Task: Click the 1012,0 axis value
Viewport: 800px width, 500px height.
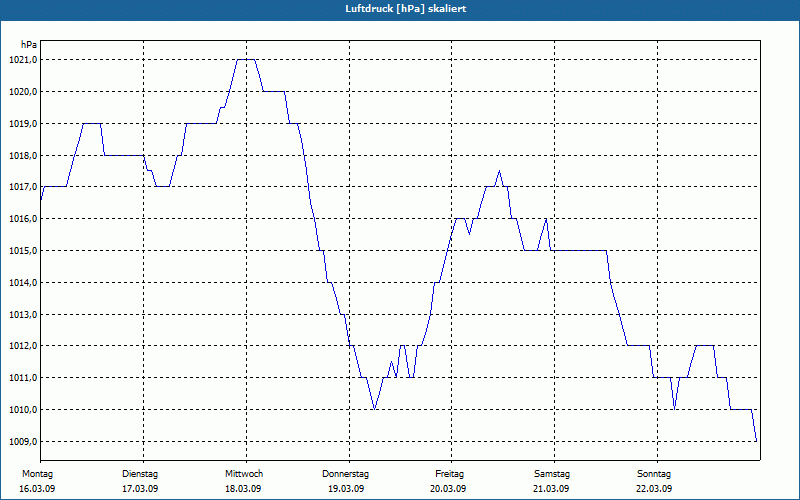Action: tap(23, 346)
